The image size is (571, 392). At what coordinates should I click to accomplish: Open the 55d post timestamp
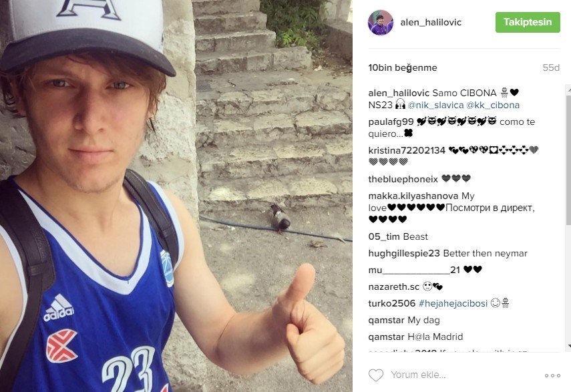(551, 67)
